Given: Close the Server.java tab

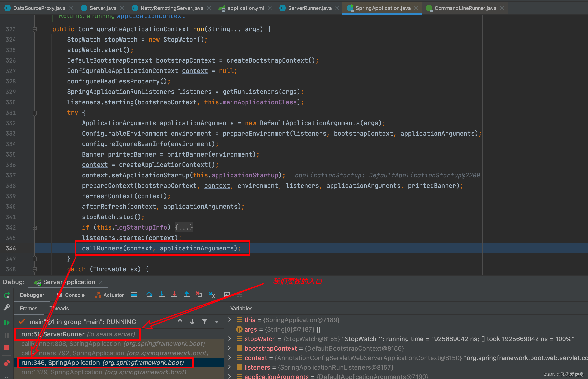Looking at the screenshot, I should [x=122, y=8].
